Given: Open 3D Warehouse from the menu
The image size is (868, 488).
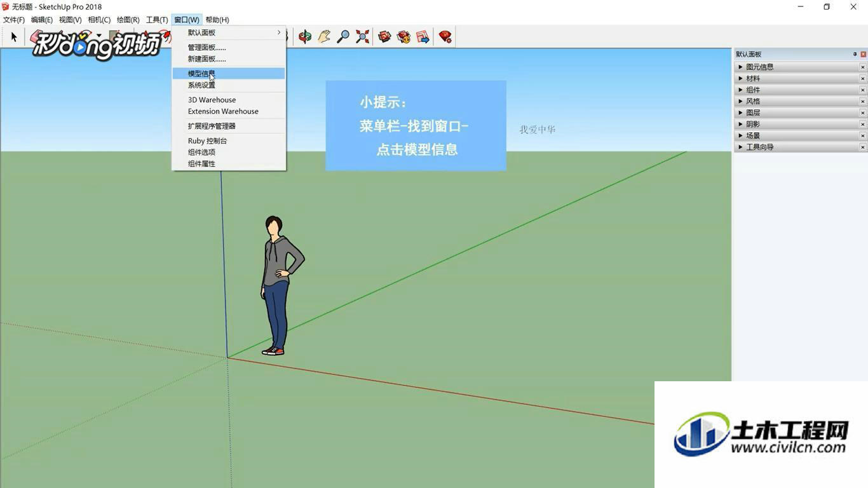Looking at the screenshot, I should pos(229,100).
